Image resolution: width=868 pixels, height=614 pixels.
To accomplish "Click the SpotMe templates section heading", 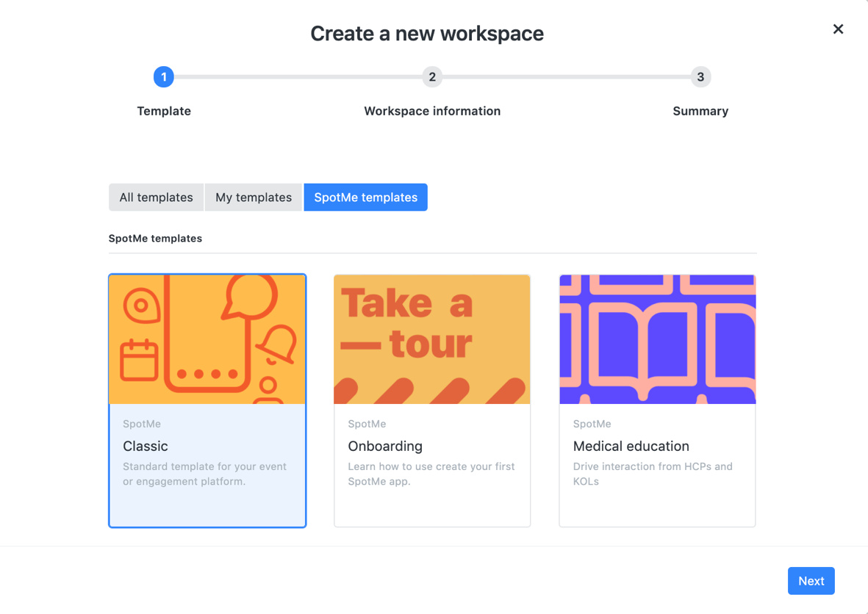I will pyautogui.click(x=156, y=239).
